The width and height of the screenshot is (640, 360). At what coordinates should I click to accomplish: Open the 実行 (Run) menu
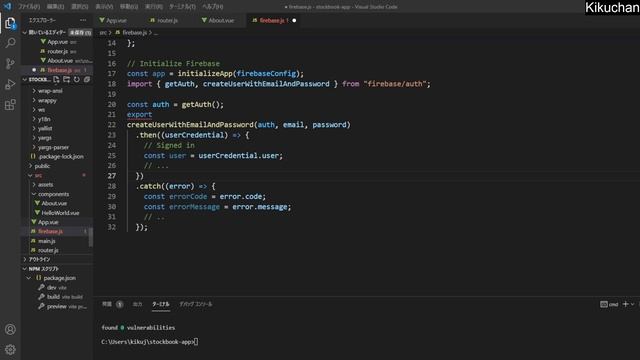[153, 7]
